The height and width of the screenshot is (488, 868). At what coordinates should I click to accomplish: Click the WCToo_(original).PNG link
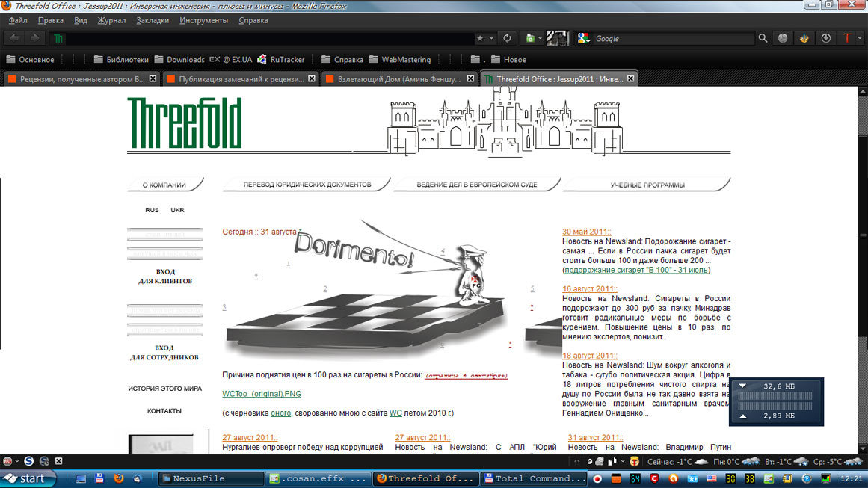(262, 394)
